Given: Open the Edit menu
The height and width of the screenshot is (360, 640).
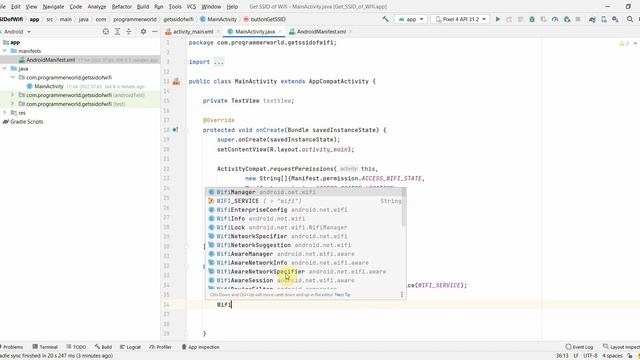Looking at the screenshot, I should click(x=16, y=7).
